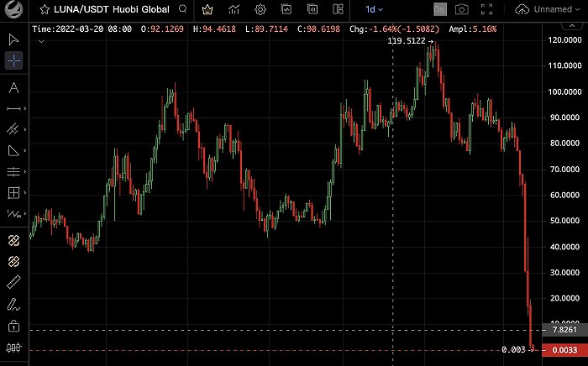
Task: Click the candlestick panel icon in top toolbar
Action: 312,9
